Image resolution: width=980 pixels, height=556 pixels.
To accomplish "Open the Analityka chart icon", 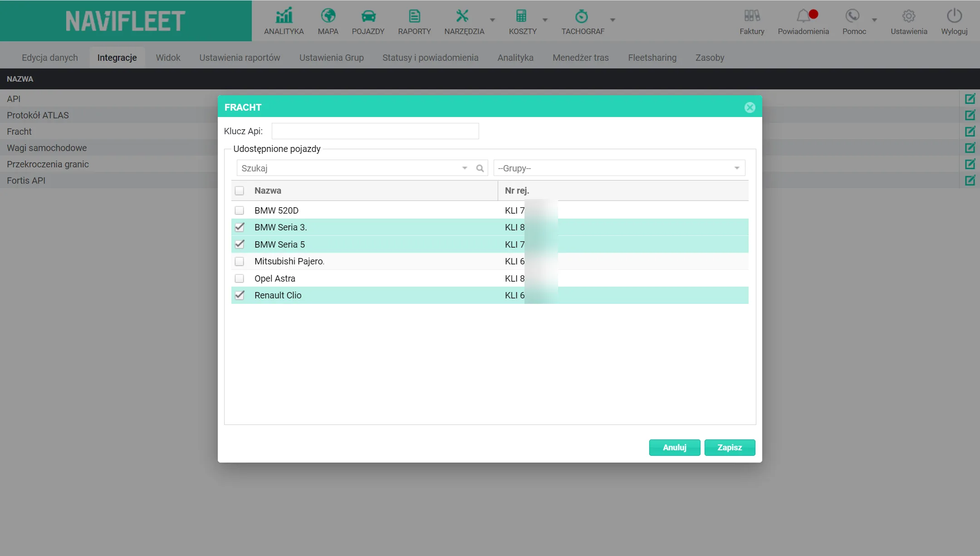I will pos(284,16).
